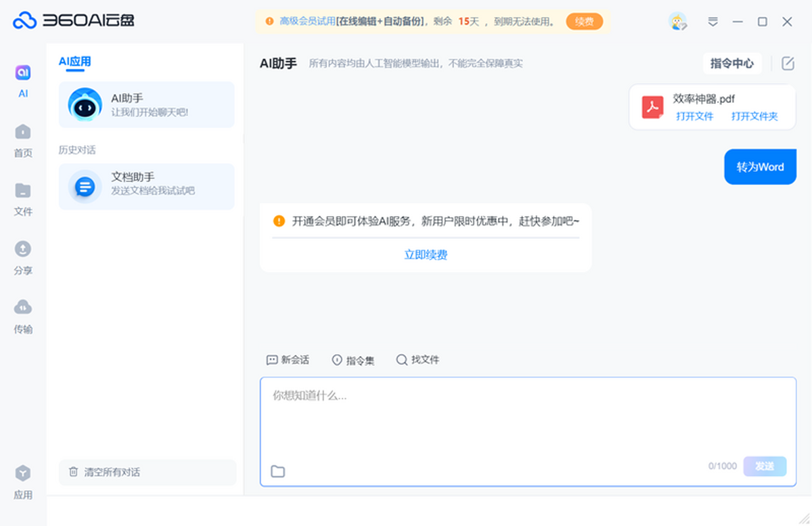Viewport: 812px width, 526px height.
Task: Open the title bar dropdown menu
Action: tap(713, 22)
